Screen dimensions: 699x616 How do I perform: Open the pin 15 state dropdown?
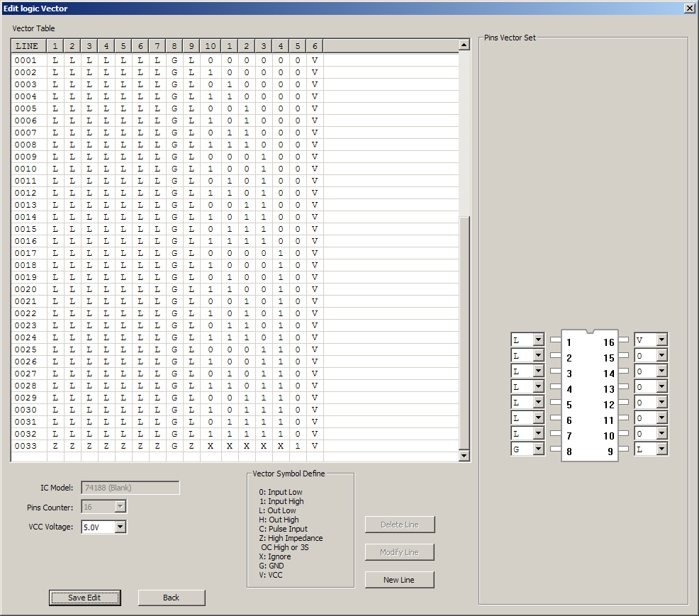coord(660,355)
